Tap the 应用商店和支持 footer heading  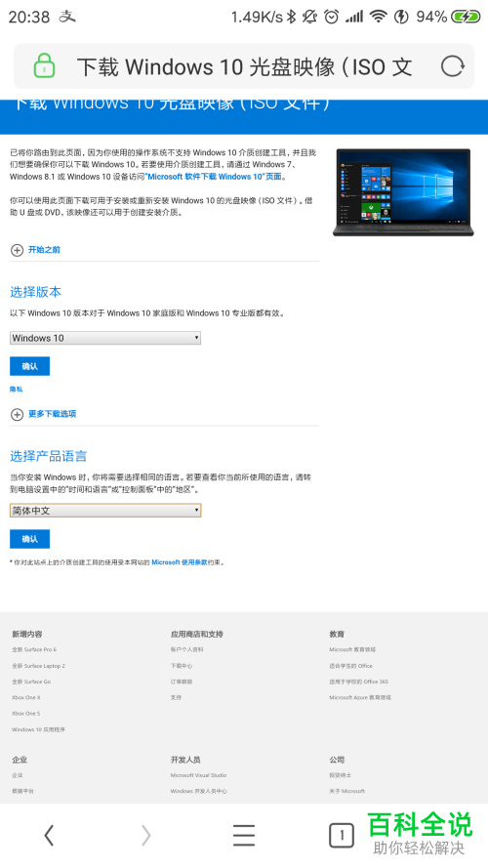click(x=197, y=634)
